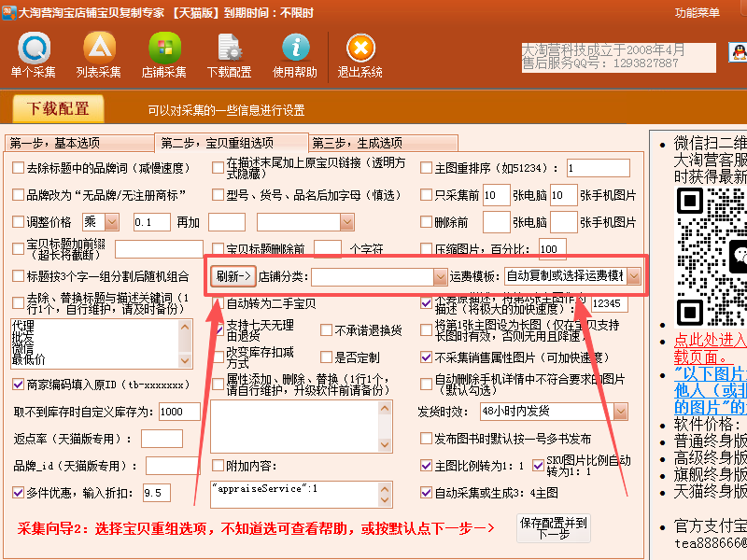Uncheck 商家编码填入原ID option
Screen dimensions: 747x560
click(19, 385)
